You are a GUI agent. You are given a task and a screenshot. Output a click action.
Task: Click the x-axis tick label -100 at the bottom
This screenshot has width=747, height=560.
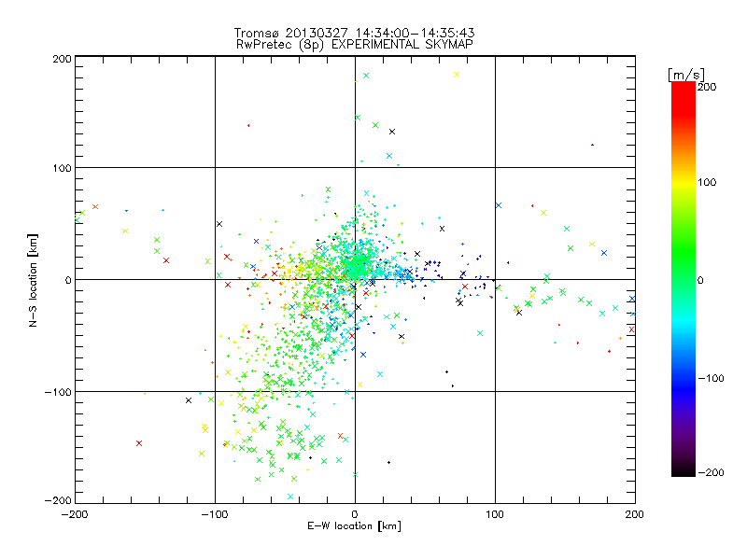215,514
